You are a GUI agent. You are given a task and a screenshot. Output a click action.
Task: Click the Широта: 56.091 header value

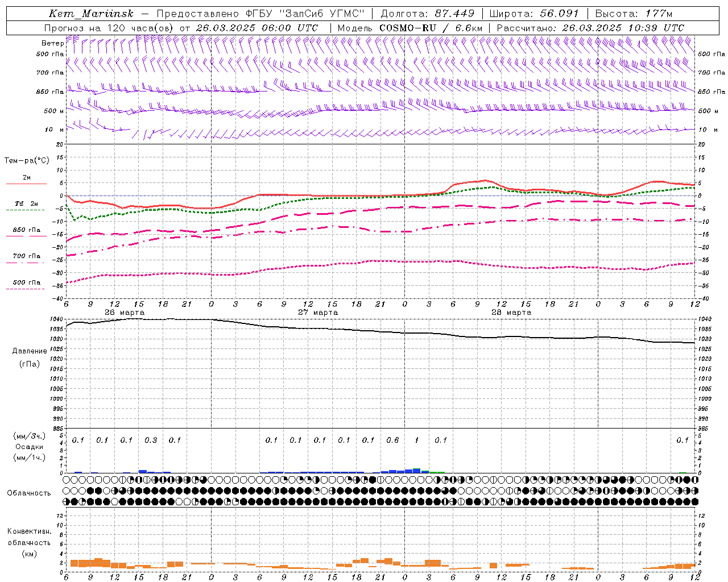coord(534,14)
